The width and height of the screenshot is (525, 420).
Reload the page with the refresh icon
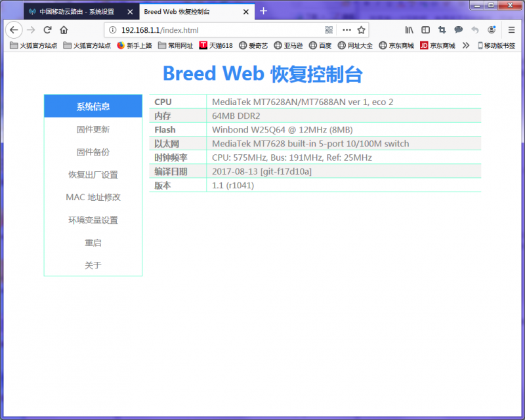(47, 30)
